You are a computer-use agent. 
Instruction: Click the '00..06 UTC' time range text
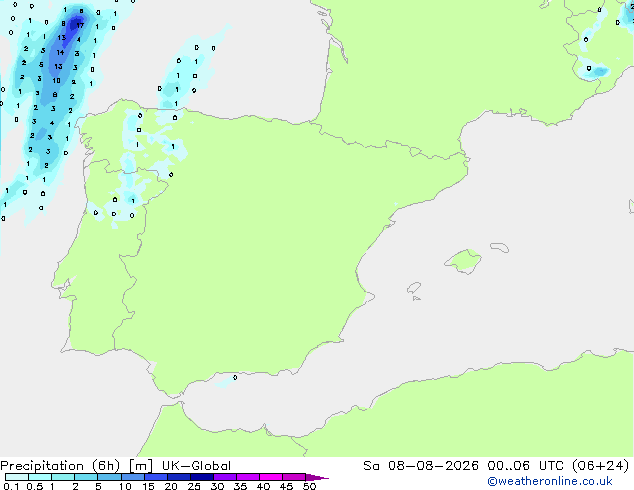[525, 466]
